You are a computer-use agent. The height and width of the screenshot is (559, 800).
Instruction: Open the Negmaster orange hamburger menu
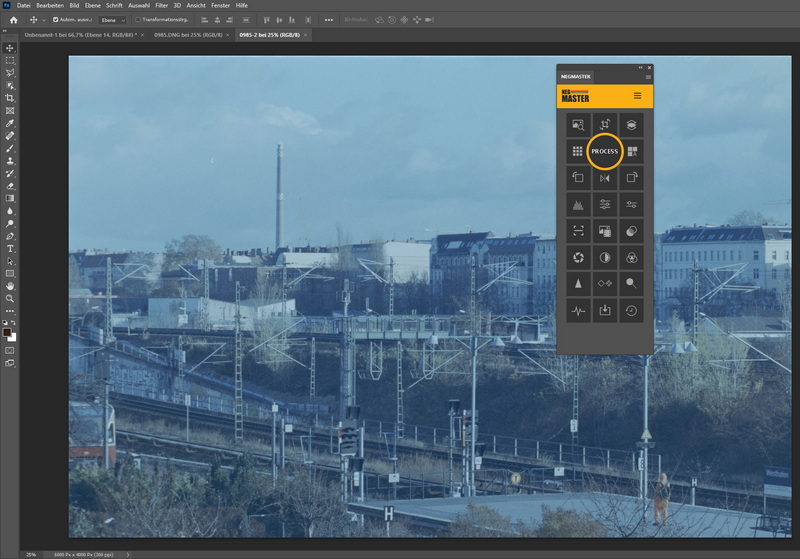point(637,96)
